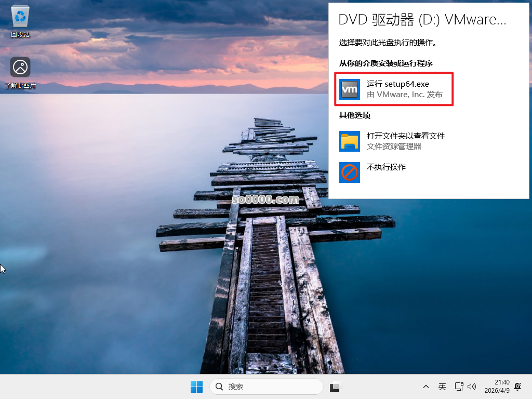Open the notification center via the bell icon
This screenshot has width=532, height=399.
pos(517,387)
